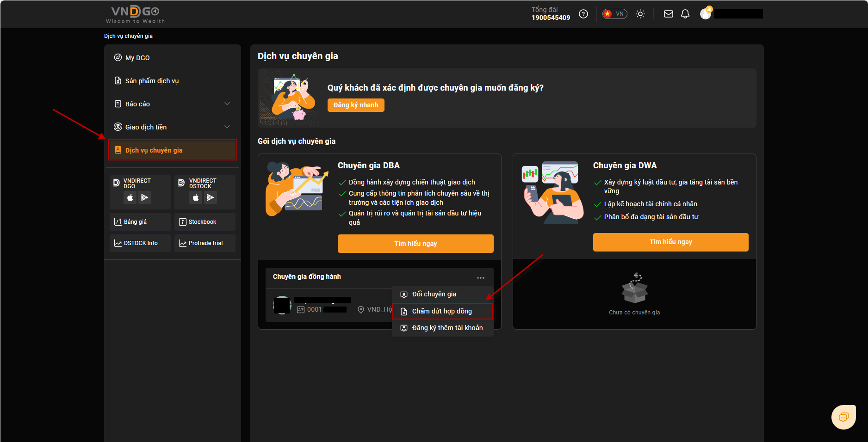
Task: Click the Chuyên gia DWA illustration
Action: tap(552, 192)
